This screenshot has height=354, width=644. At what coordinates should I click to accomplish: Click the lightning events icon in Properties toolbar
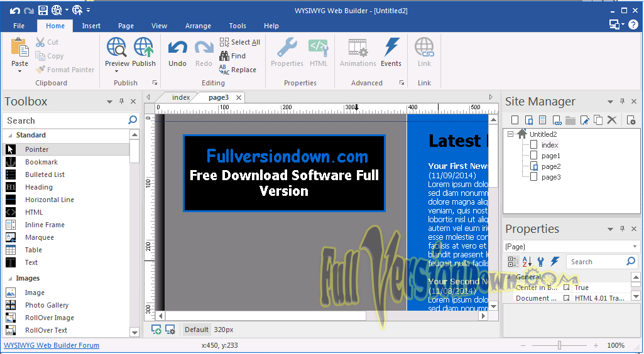click(x=554, y=261)
